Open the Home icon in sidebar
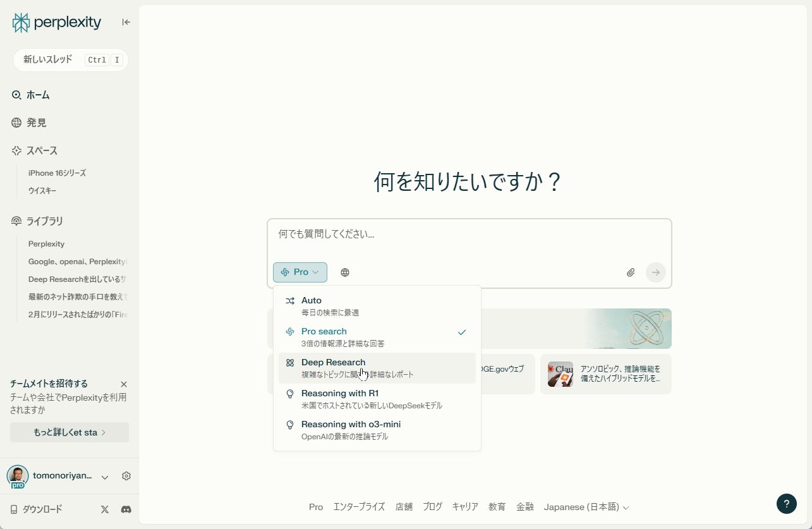 pyautogui.click(x=16, y=95)
